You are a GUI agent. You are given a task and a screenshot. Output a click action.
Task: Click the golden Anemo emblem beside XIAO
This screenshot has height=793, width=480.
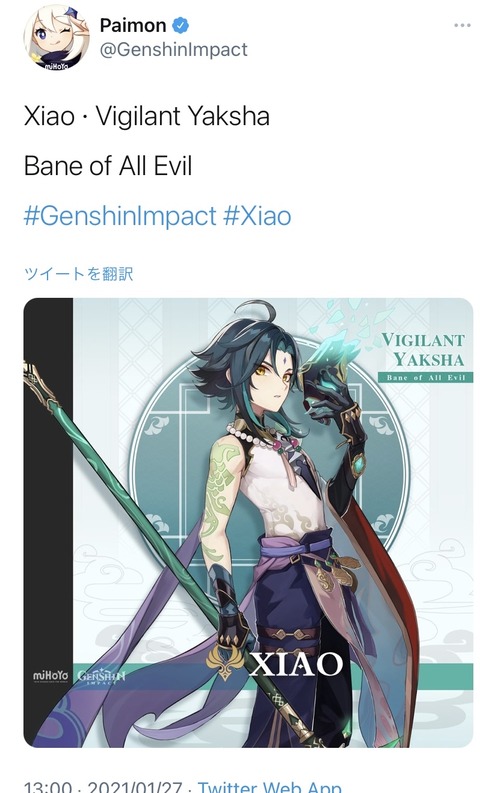226,662
